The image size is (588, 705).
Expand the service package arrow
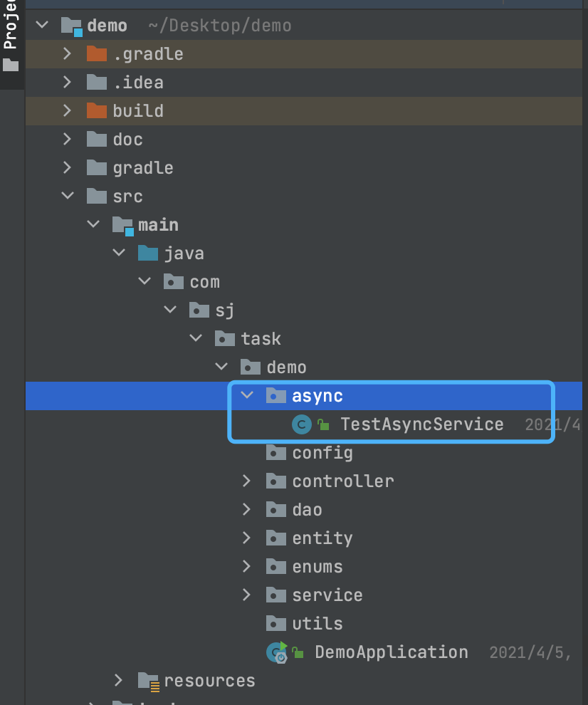coord(247,595)
